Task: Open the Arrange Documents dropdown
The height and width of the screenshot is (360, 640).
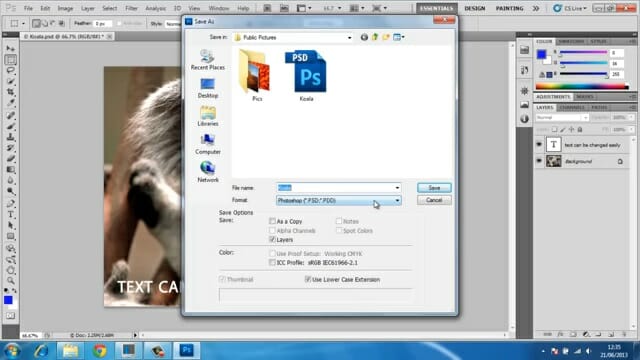Action: (x=358, y=8)
